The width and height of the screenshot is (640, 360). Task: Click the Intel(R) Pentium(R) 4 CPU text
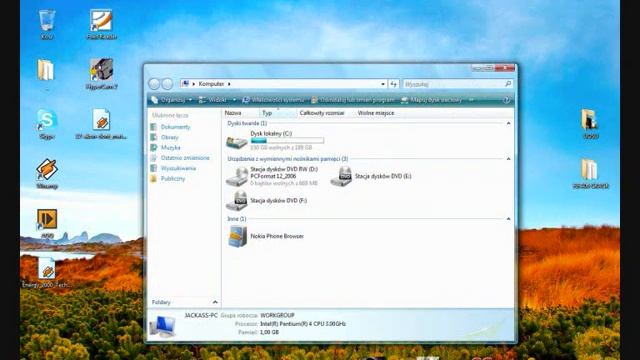click(x=303, y=324)
